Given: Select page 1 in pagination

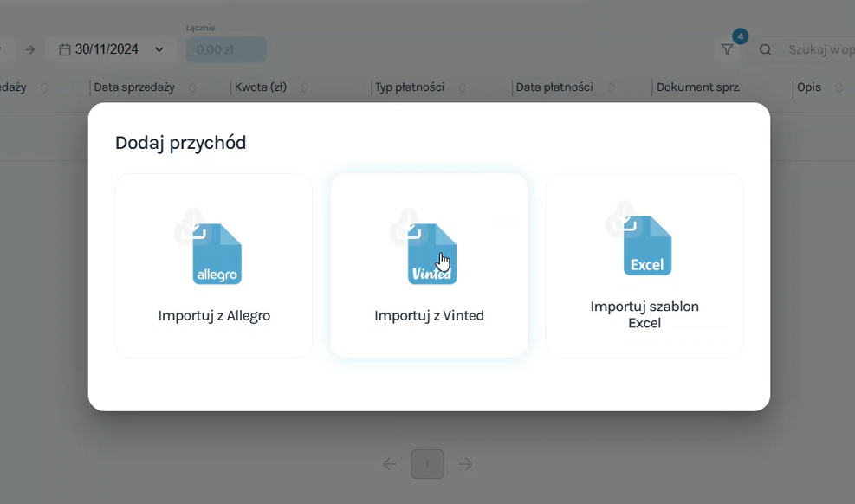Looking at the screenshot, I should pos(427,464).
